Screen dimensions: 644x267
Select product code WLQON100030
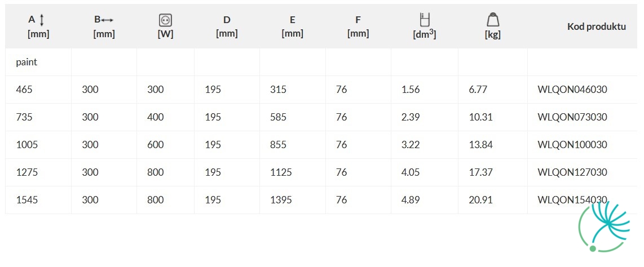click(x=572, y=144)
